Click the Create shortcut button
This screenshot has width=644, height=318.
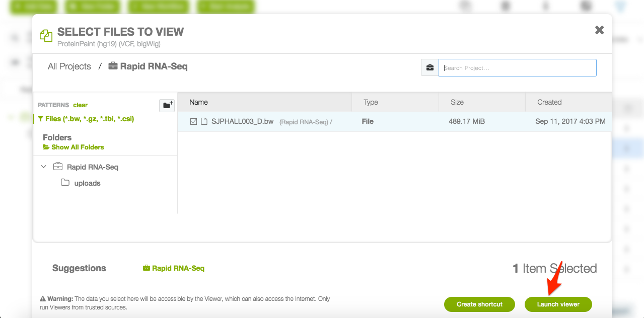pos(479,304)
